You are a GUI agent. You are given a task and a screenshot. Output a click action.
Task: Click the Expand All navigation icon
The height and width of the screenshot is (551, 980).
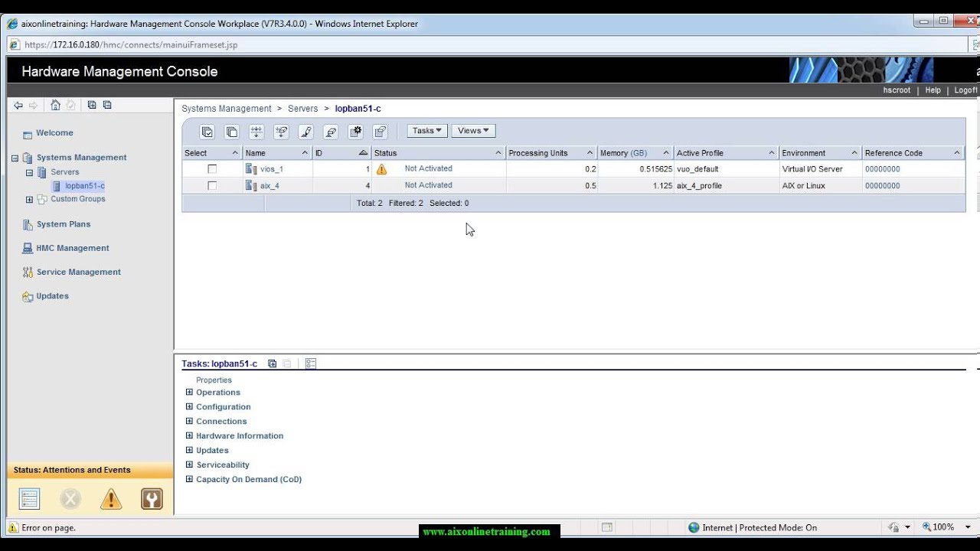click(92, 105)
